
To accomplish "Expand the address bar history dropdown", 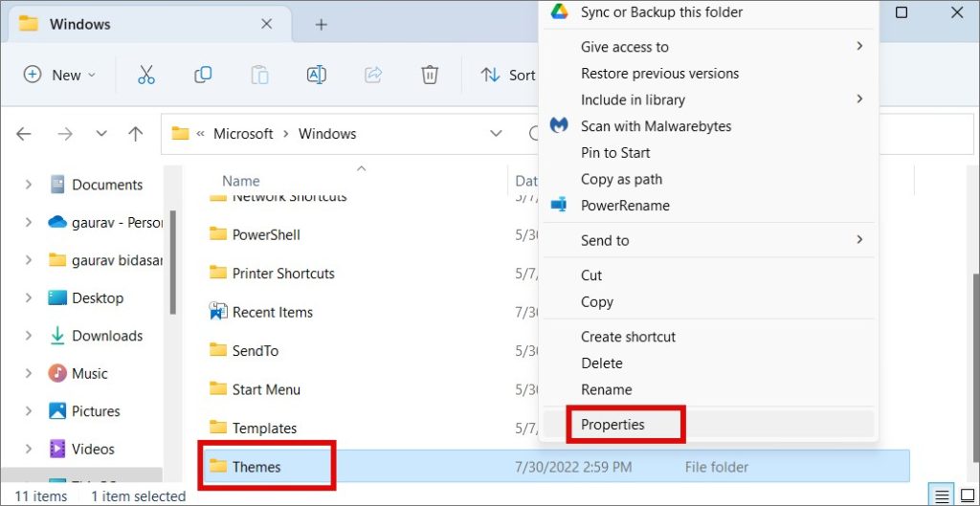I will coord(497,134).
